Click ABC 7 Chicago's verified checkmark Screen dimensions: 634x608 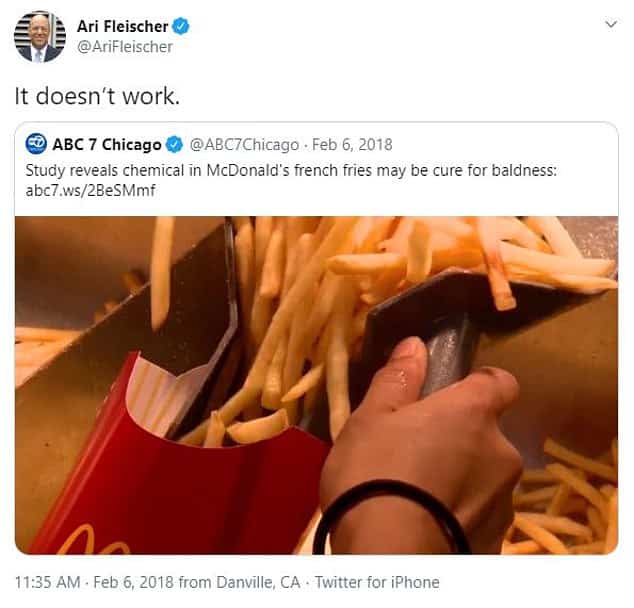click(175, 144)
